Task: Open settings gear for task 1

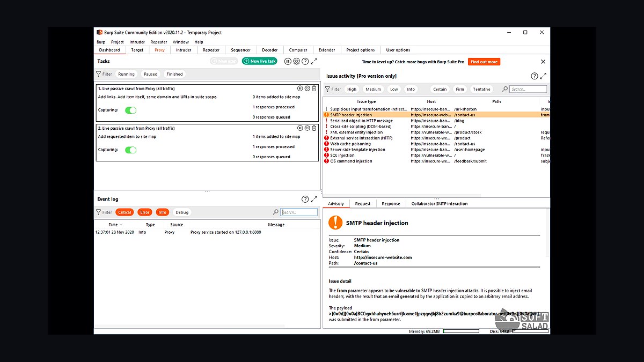Action: coord(307,88)
